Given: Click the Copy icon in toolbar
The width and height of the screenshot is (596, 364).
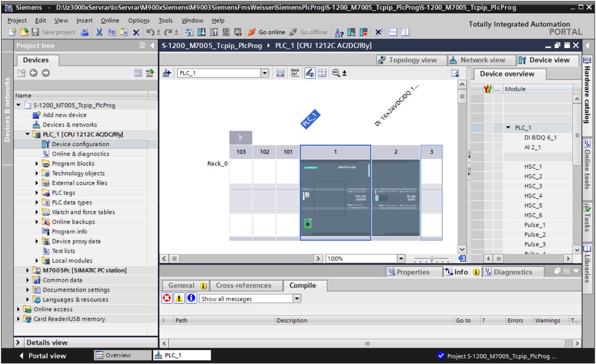Looking at the screenshot, I should [112, 32].
